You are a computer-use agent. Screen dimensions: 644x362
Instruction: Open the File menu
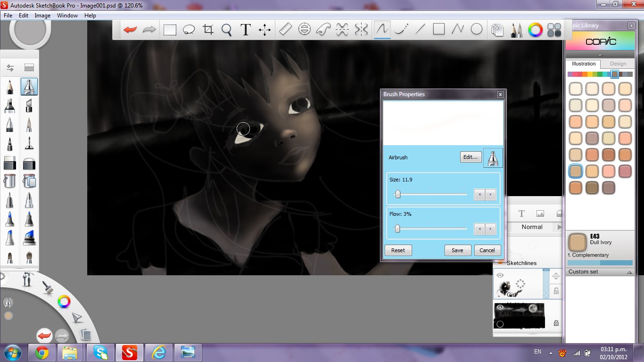click(8, 16)
